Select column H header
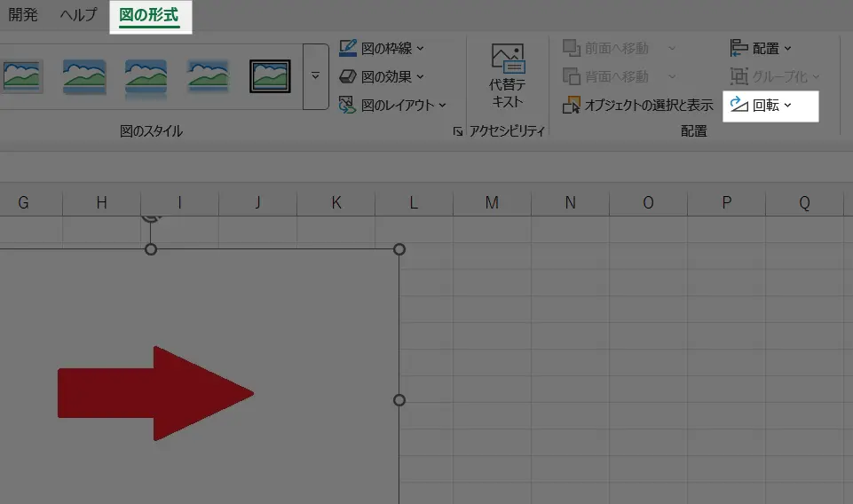Screen dimensions: 853x504 102,203
